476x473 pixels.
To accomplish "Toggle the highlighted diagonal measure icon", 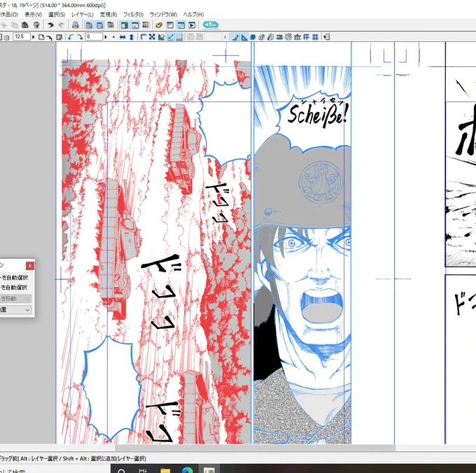I will click(x=170, y=37).
